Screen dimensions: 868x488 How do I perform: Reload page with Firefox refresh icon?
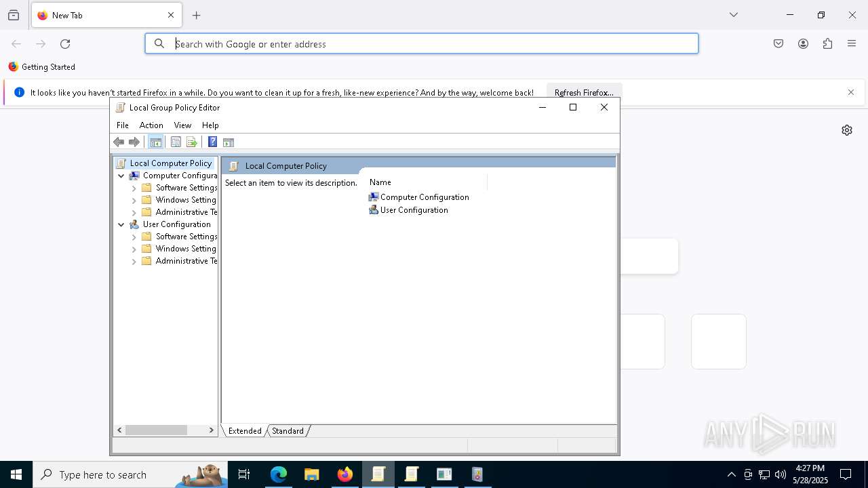tap(65, 44)
